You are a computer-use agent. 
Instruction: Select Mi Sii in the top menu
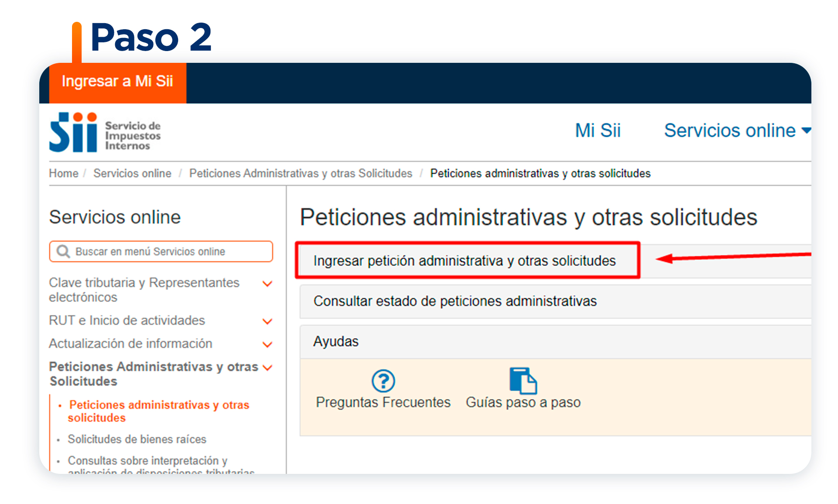[598, 130]
